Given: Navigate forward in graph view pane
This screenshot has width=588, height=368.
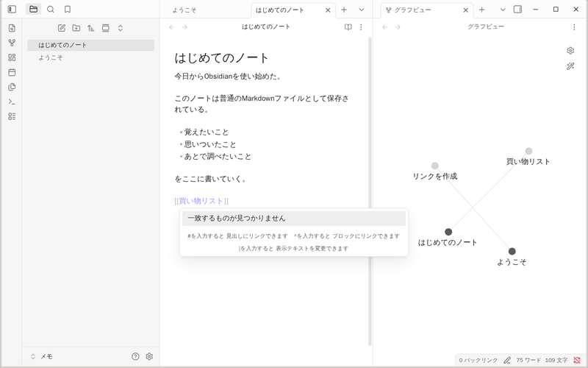Looking at the screenshot, I should 398,27.
